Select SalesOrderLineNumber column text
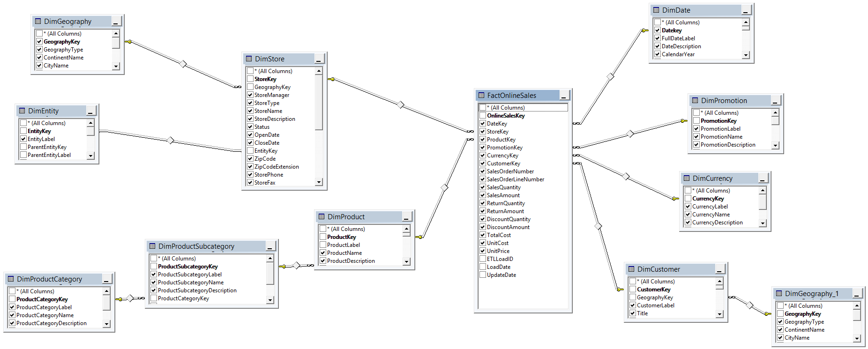The image size is (868, 349). [x=516, y=179]
